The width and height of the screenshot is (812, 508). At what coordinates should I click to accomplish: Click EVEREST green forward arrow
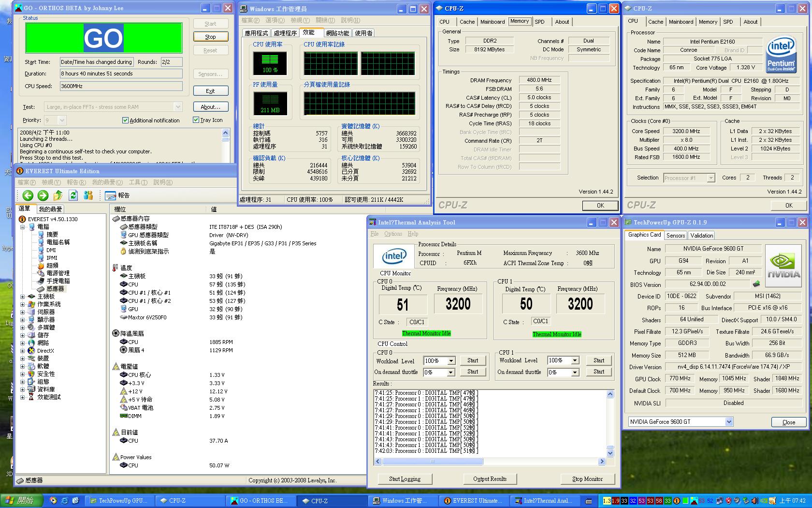[x=43, y=195]
